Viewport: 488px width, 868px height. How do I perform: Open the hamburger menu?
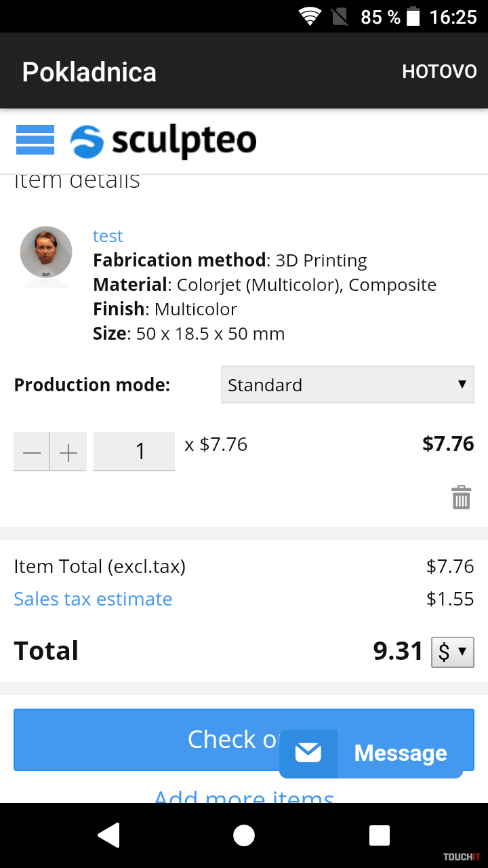pyautogui.click(x=35, y=140)
